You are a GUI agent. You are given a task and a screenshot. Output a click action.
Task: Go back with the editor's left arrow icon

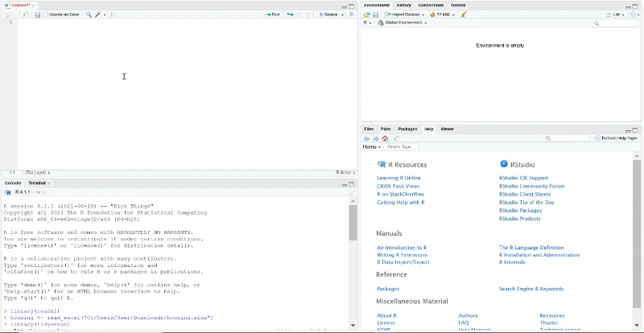click(7, 14)
